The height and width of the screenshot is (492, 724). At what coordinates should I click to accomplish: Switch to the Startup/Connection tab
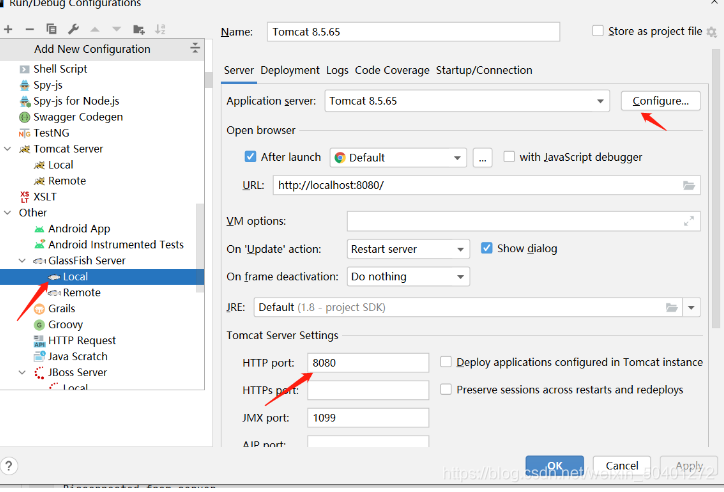(484, 70)
